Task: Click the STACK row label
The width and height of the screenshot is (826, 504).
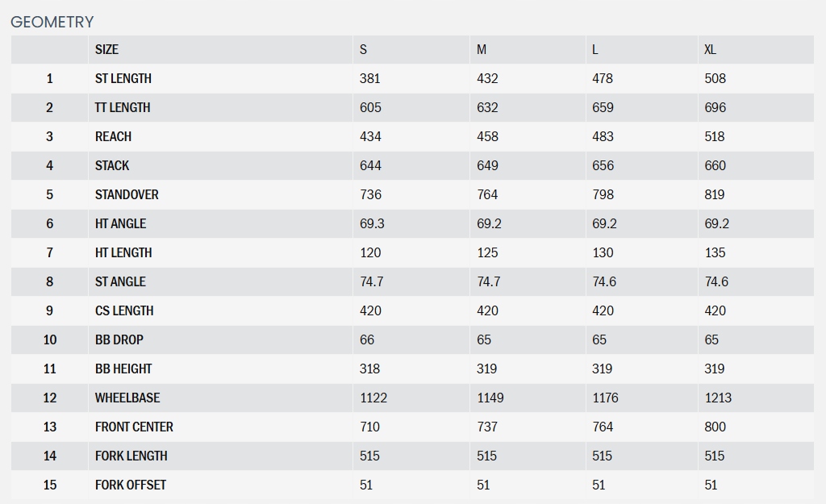Action: coord(112,165)
